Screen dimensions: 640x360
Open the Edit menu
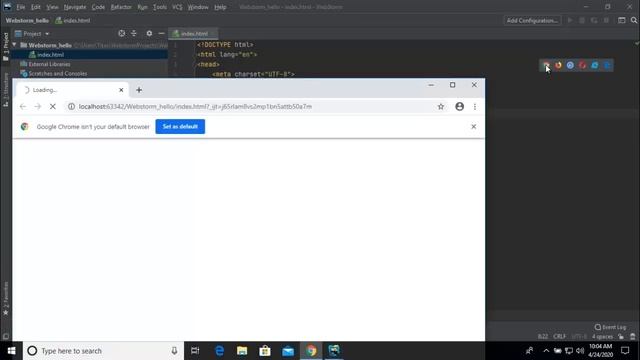coord(36,7)
